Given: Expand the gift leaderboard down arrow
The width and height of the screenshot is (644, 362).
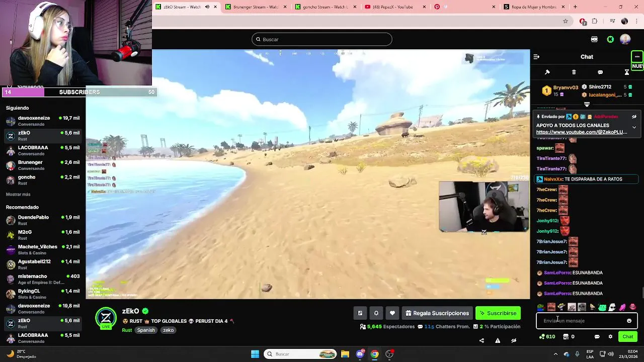Looking at the screenshot, I should [x=587, y=105].
